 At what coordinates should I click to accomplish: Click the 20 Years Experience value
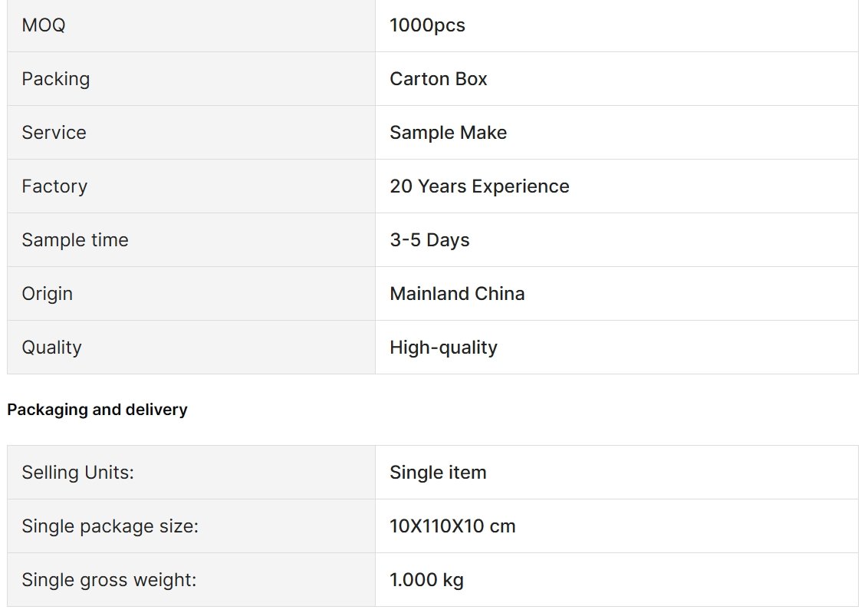tap(479, 186)
